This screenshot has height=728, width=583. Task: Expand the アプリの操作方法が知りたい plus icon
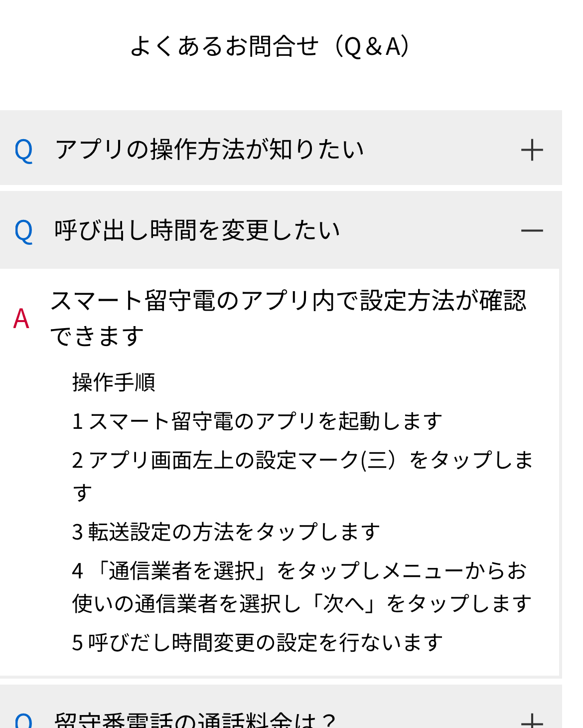click(x=532, y=150)
